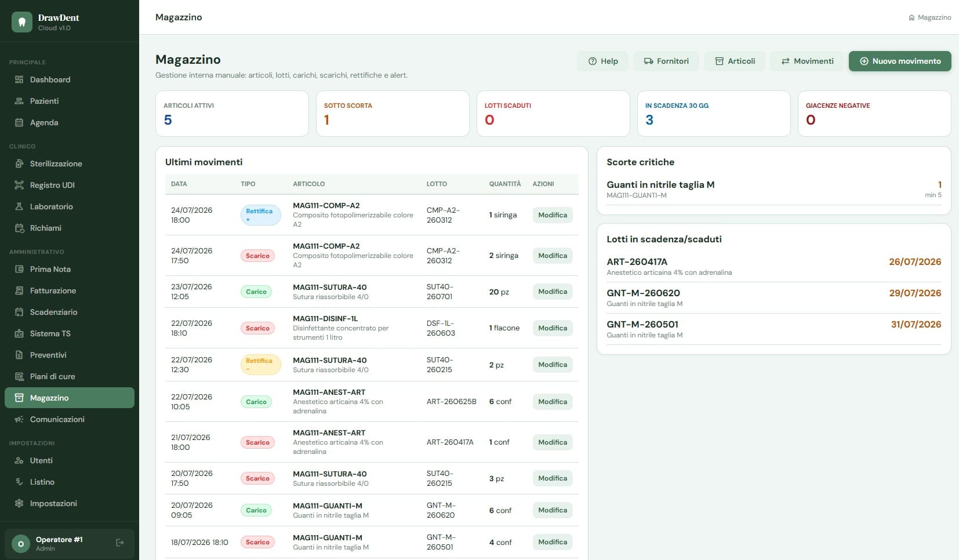Click expiring lot GNT-M-260501

point(774,329)
